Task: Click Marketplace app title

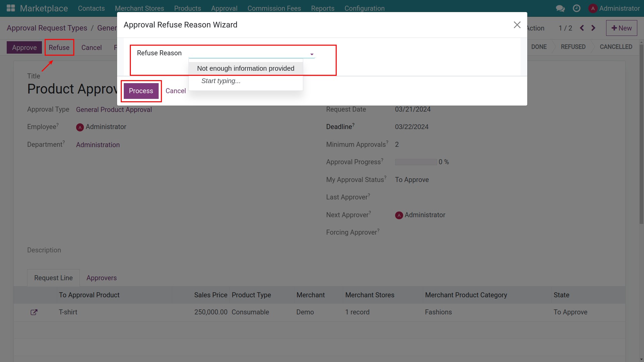Action: (44, 8)
